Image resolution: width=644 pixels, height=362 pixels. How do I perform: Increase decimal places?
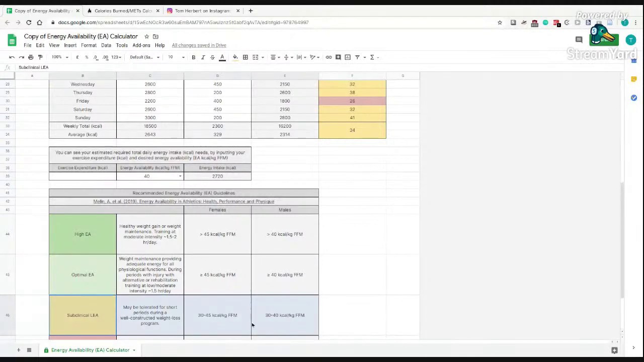105,57
